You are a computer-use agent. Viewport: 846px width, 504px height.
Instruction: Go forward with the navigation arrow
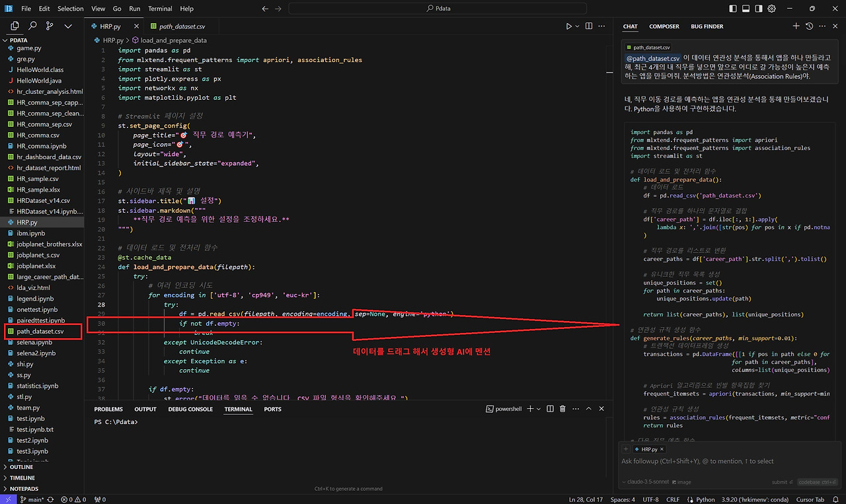pos(279,9)
